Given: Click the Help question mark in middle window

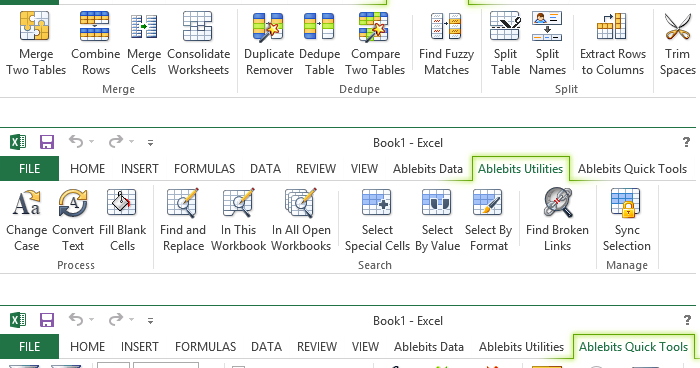Looking at the screenshot, I should 686,142.
